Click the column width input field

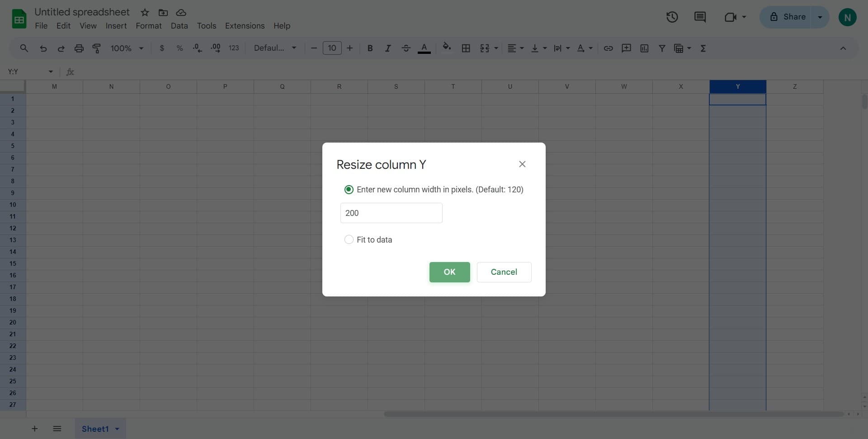[x=392, y=213]
